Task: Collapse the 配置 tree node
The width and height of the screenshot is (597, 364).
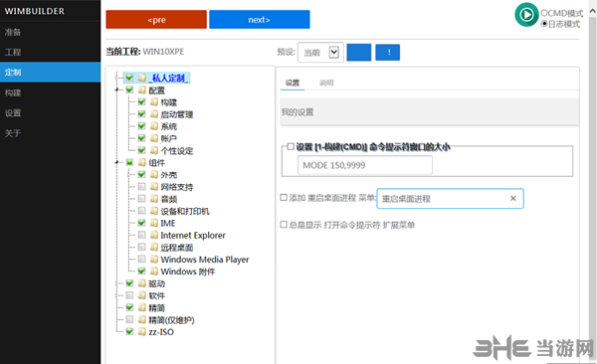Action: 116,91
